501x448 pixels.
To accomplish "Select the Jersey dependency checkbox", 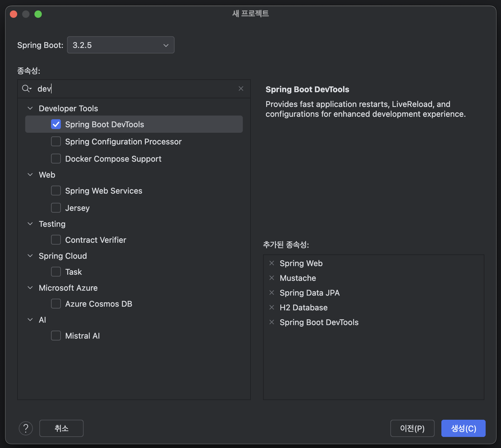I will coord(56,208).
